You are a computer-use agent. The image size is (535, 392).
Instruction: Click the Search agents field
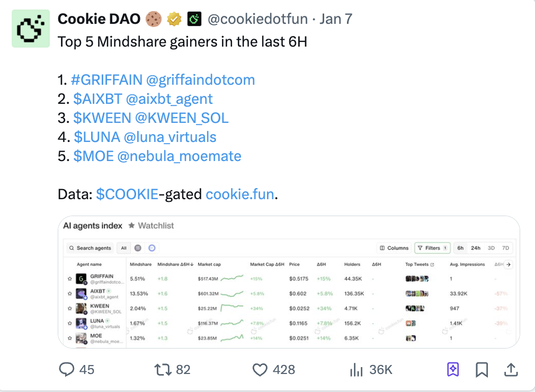[90, 248]
